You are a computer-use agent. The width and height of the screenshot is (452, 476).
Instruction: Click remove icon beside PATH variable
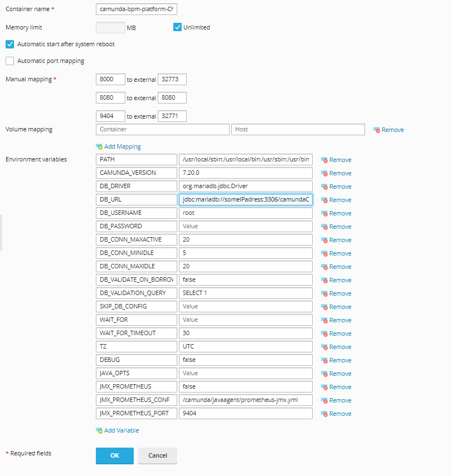click(x=324, y=160)
